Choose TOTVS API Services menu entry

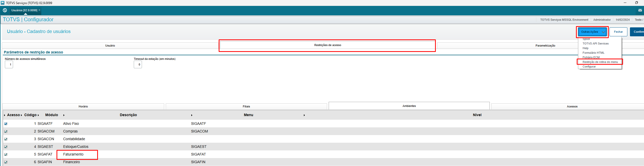coord(595,43)
